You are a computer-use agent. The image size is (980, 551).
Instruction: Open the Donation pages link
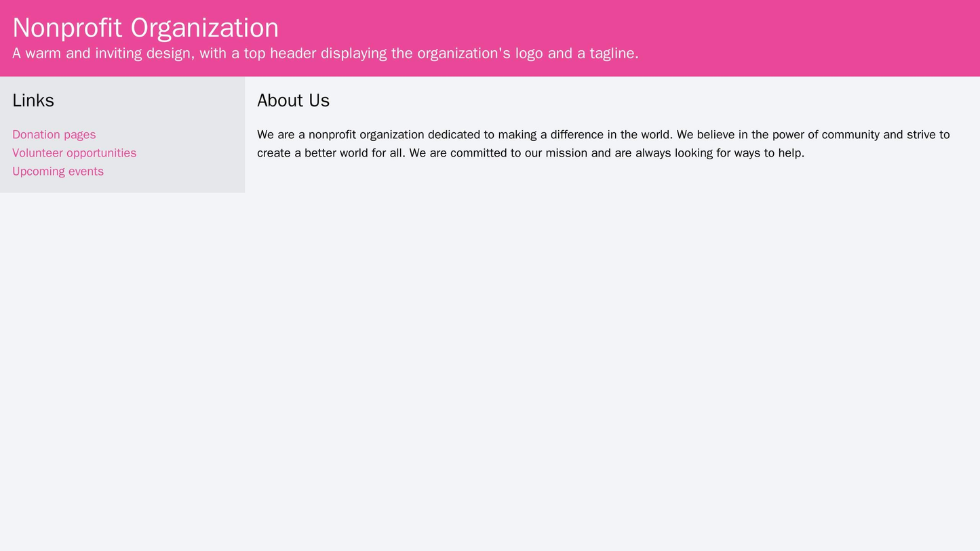[52, 134]
